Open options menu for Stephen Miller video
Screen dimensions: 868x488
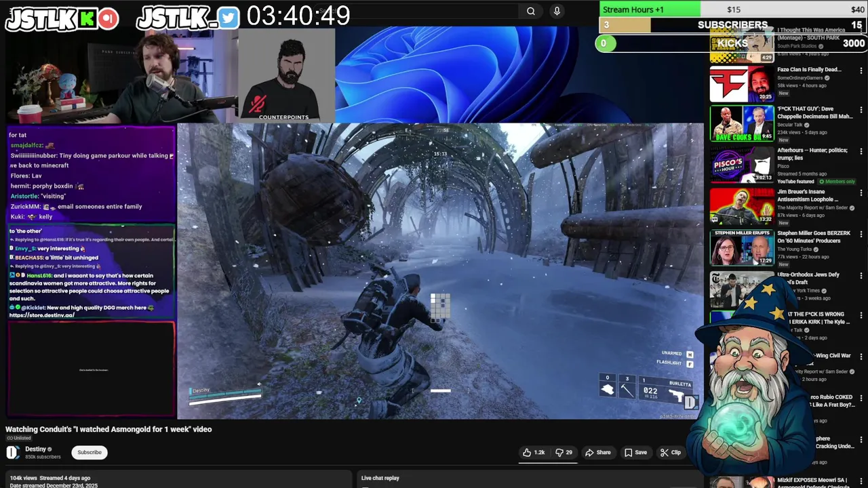(x=861, y=234)
